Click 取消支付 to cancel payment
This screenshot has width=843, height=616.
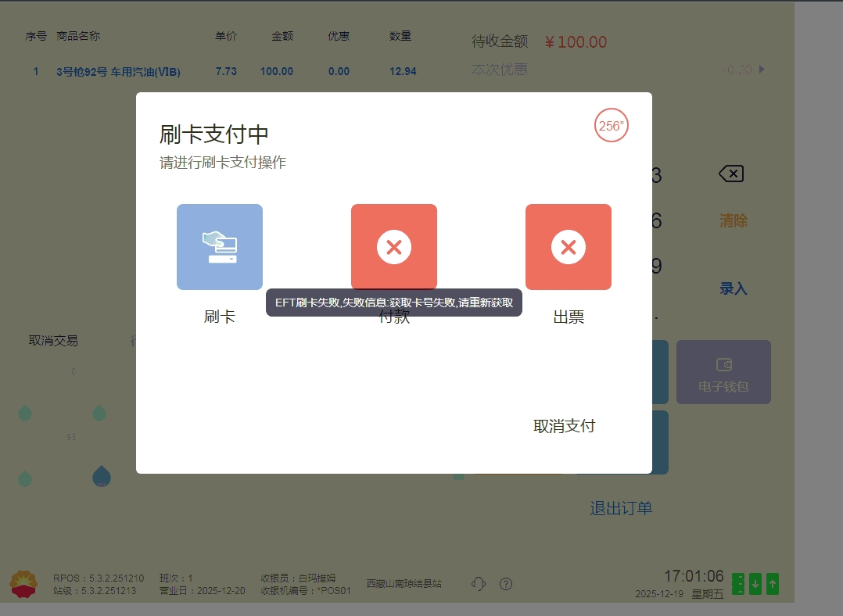point(564,426)
